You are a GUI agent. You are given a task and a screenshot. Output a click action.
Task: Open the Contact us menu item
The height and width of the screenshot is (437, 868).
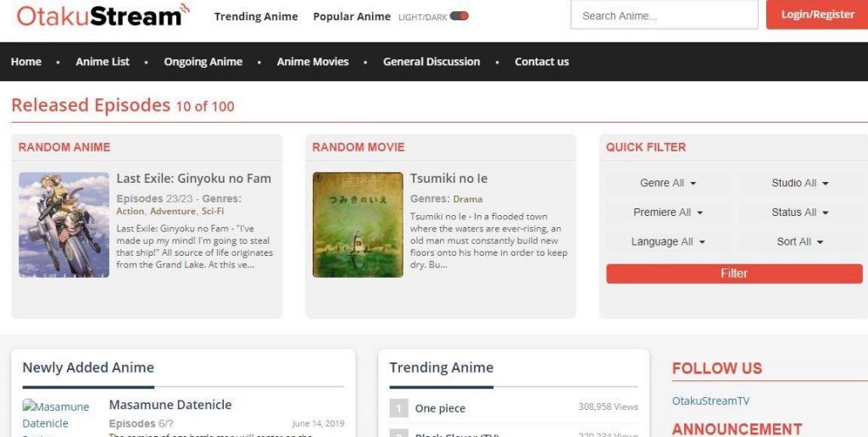[x=542, y=62]
